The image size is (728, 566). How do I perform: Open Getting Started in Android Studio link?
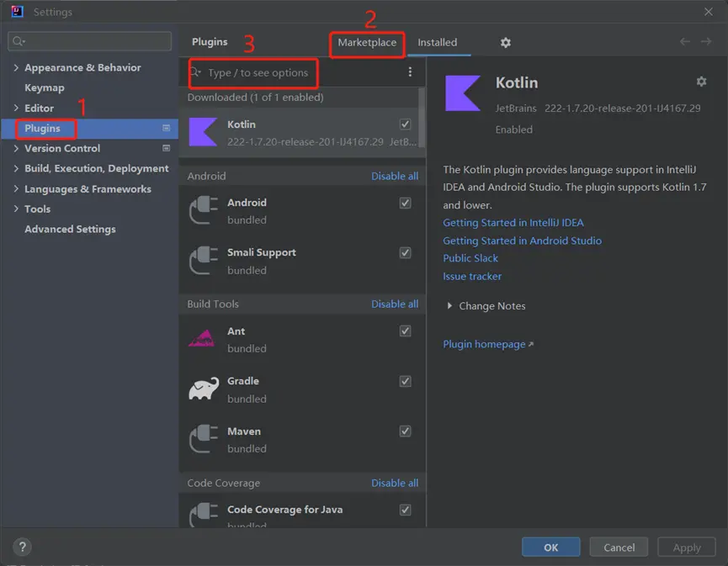(522, 241)
